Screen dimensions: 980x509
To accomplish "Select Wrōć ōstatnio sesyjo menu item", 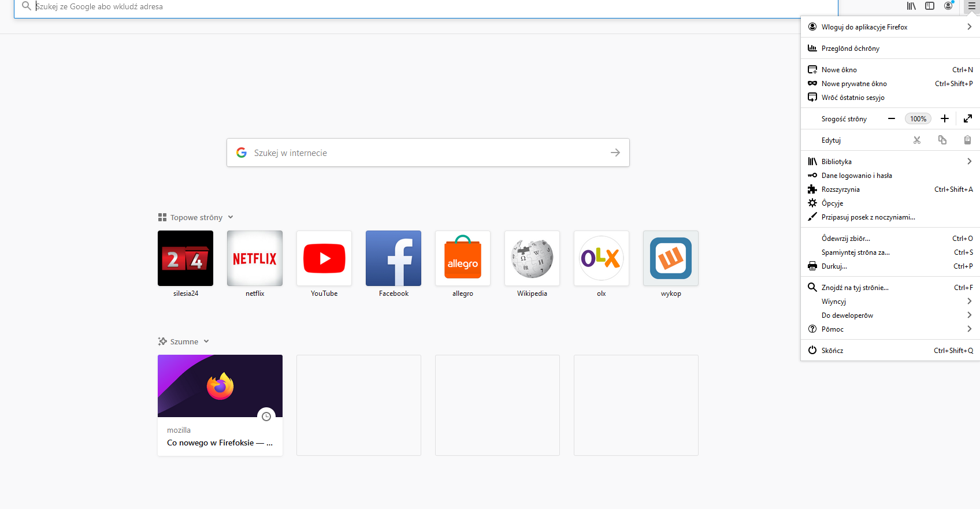I will coord(890,98).
